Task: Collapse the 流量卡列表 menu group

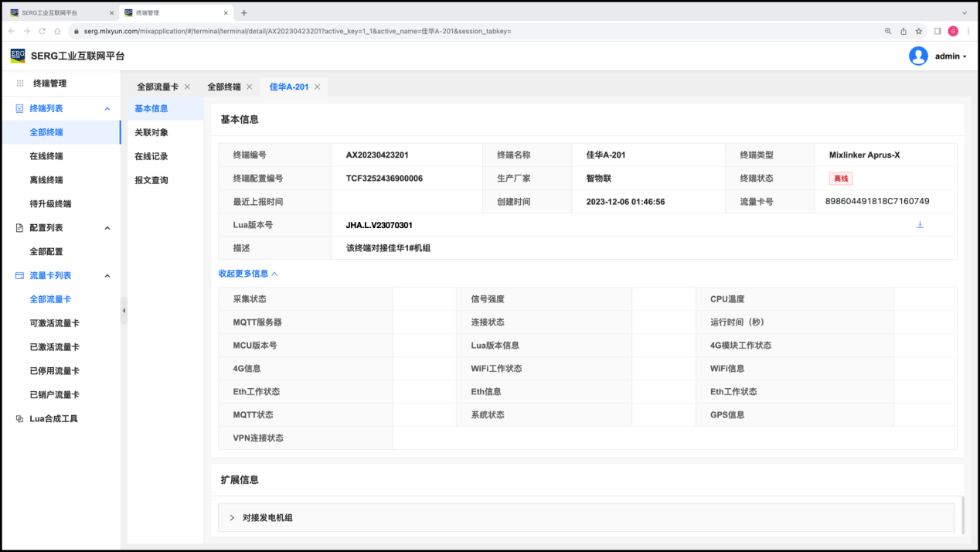Action: coord(107,276)
